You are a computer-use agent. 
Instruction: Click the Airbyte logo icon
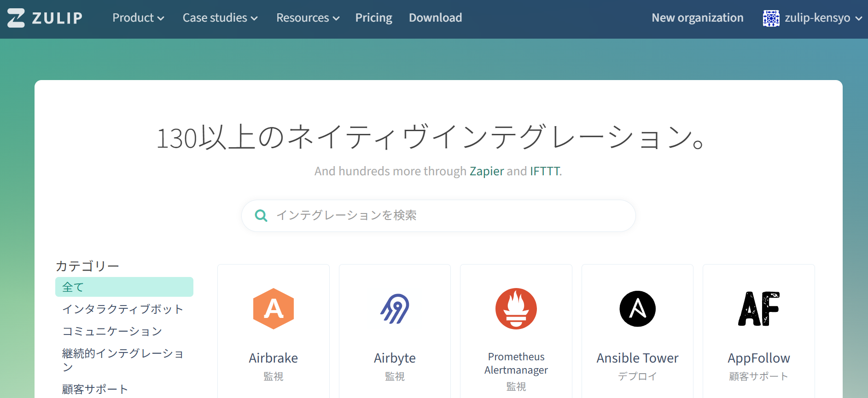coord(395,309)
